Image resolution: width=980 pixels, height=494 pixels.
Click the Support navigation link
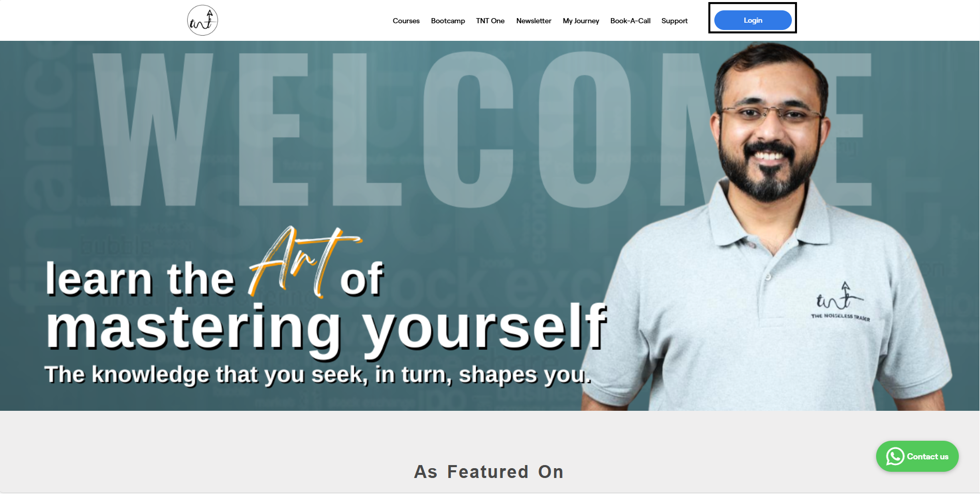674,21
